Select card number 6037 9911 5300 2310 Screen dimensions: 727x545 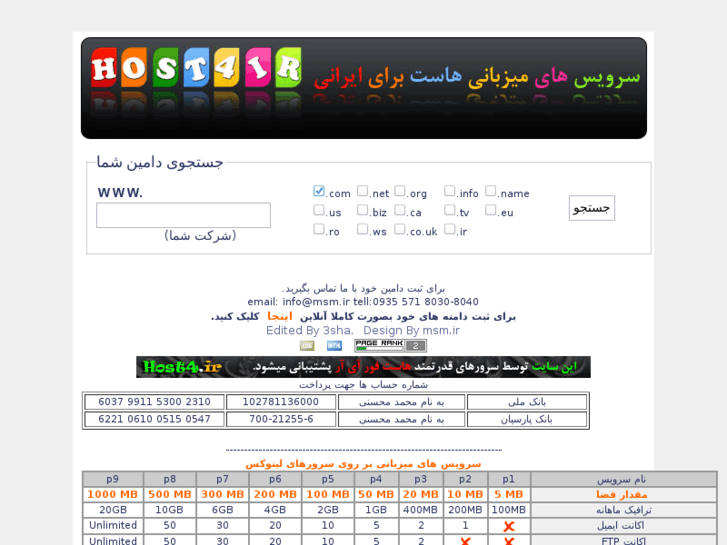click(154, 402)
